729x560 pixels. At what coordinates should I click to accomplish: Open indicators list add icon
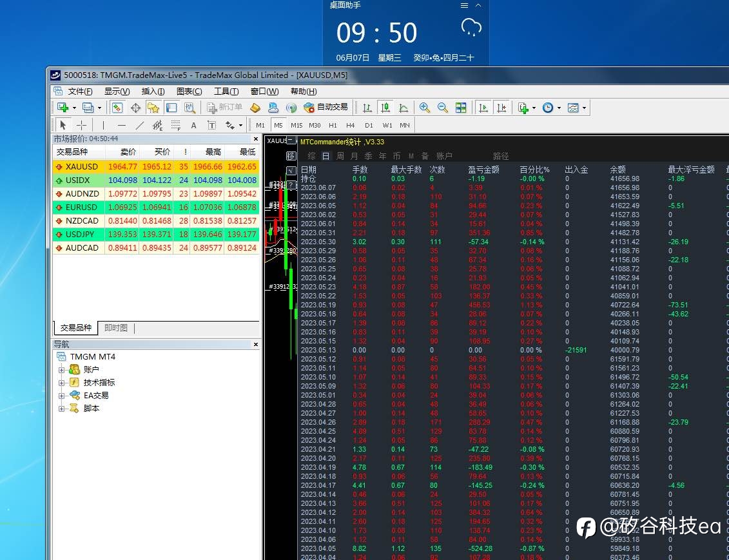tap(523, 108)
